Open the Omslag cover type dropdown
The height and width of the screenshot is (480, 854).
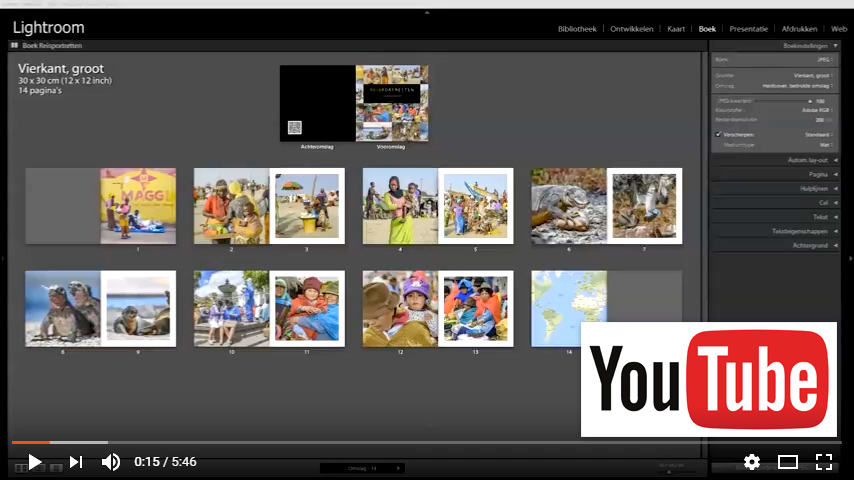pyautogui.click(x=797, y=86)
